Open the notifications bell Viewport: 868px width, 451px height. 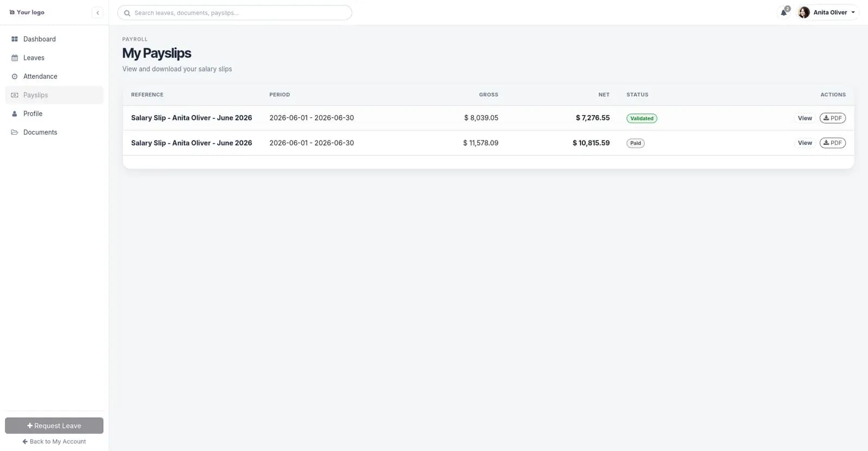[x=784, y=12]
